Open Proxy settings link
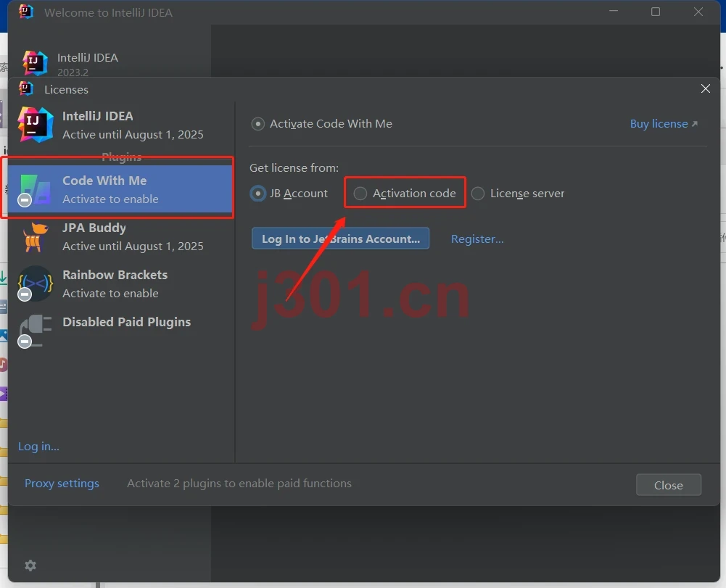726x588 pixels. tap(62, 483)
